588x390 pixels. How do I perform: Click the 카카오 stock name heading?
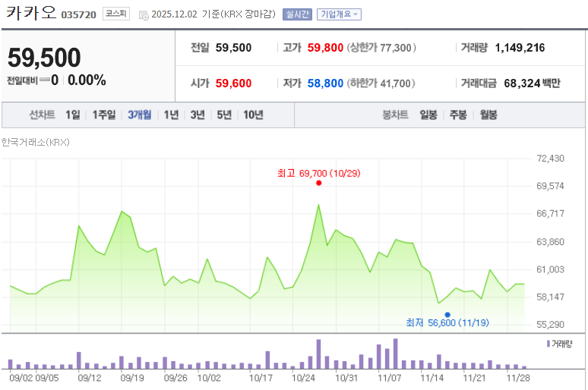[30, 13]
